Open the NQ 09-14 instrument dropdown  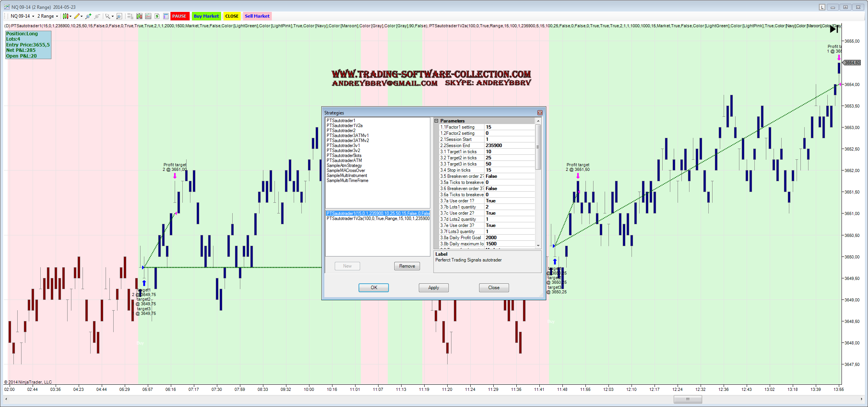point(22,16)
